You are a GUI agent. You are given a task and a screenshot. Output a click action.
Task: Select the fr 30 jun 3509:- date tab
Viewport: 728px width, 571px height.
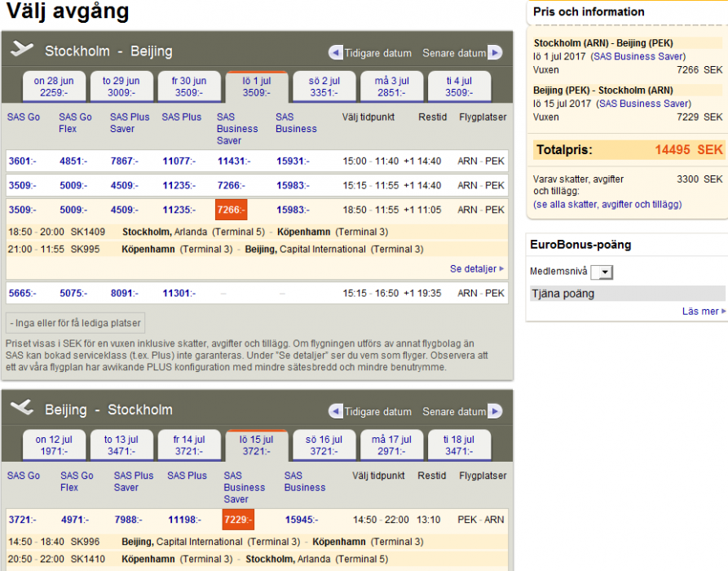tap(189, 86)
